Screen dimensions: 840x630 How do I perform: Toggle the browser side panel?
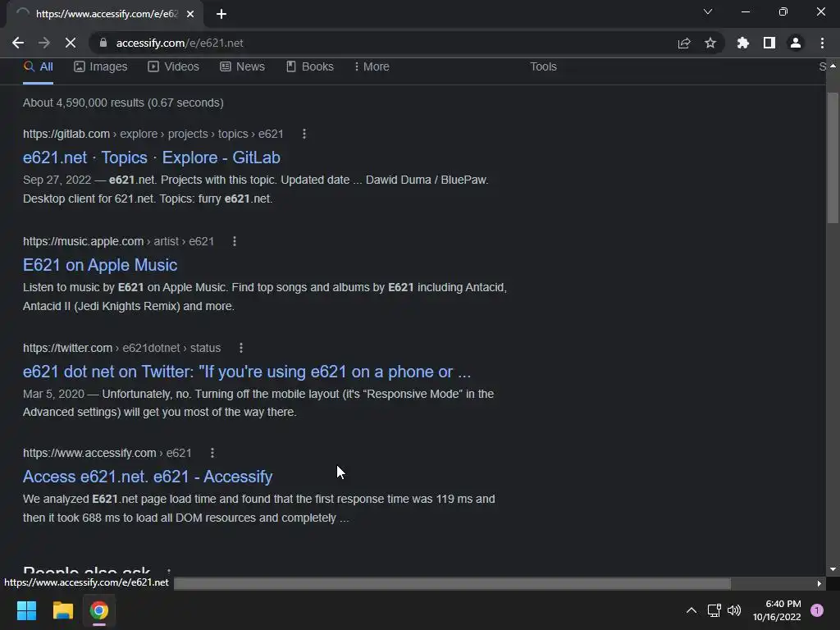(x=769, y=43)
